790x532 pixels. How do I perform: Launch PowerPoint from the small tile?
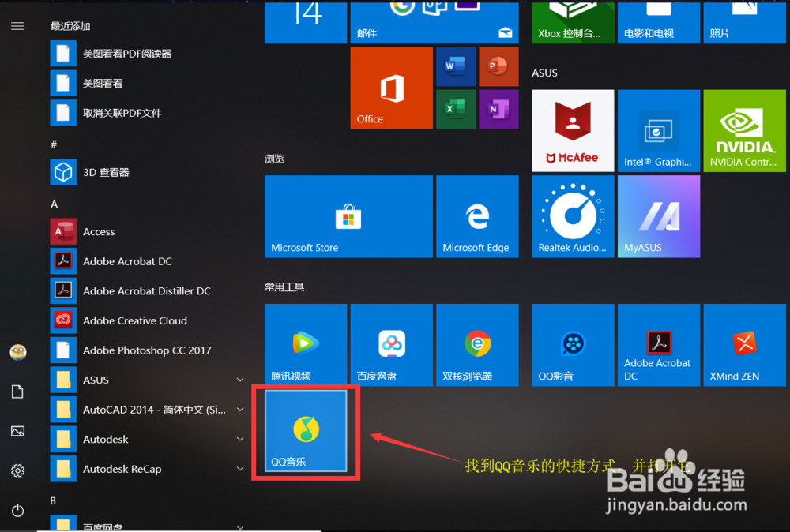click(x=498, y=66)
